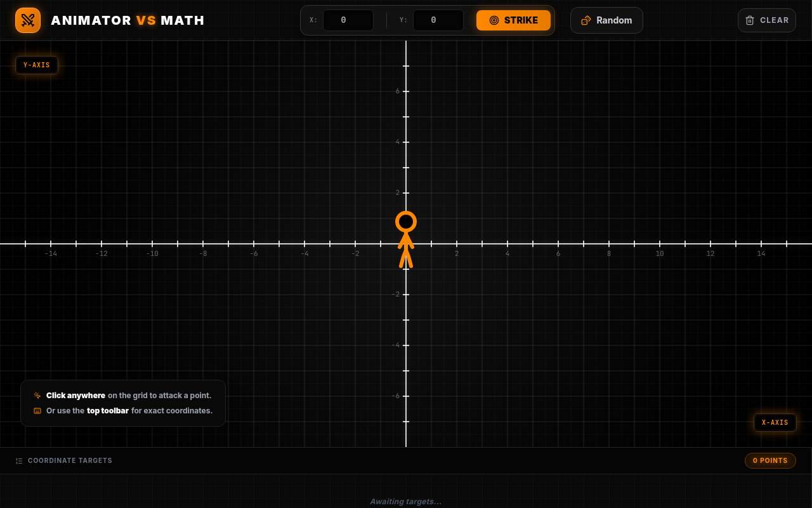Click the x-axis label 10
812x508 pixels.
pyautogui.click(x=660, y=254)
